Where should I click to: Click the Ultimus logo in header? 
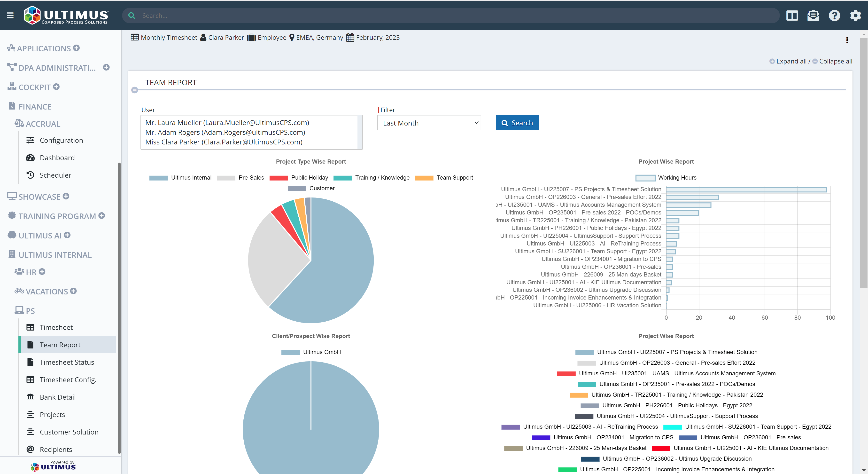coord(66,16)
